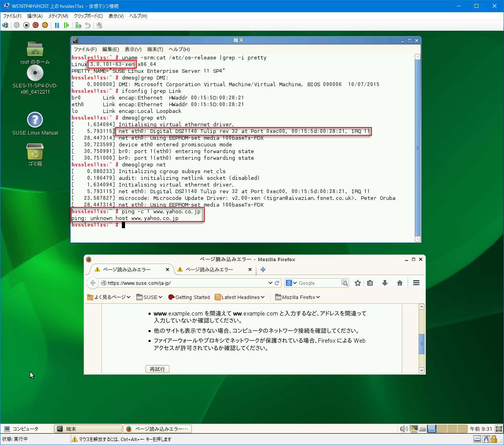
Task: Reload the page in Firefox
Action: point(277,283)
